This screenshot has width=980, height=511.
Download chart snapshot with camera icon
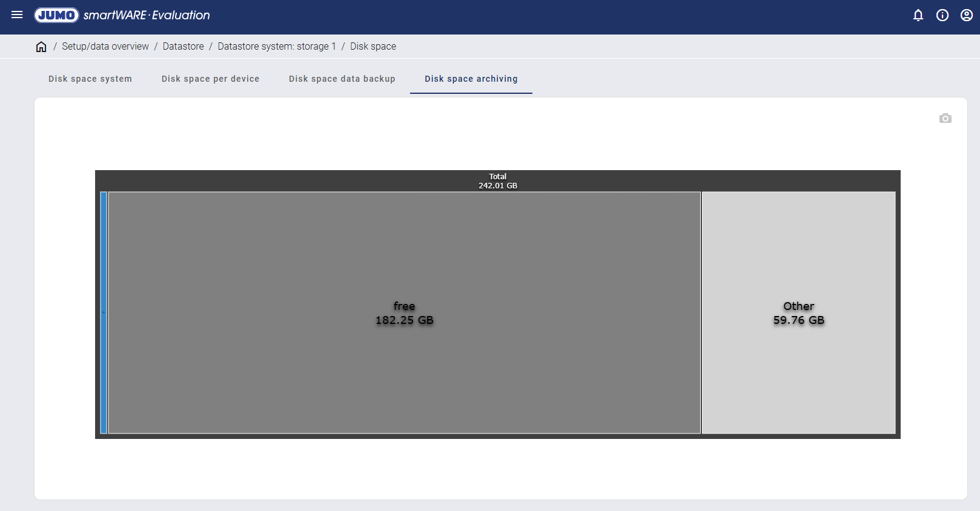coord(945,118)
